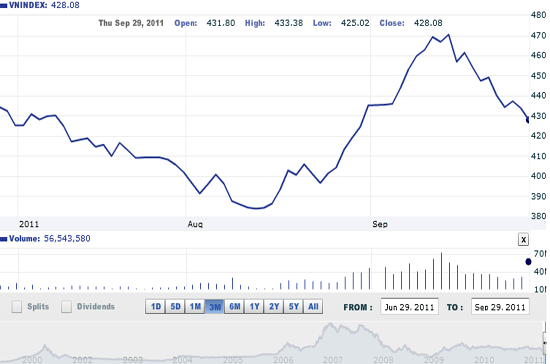
Task: Click the current price marker dot on chart line
Action: click(x=528, y=120)
